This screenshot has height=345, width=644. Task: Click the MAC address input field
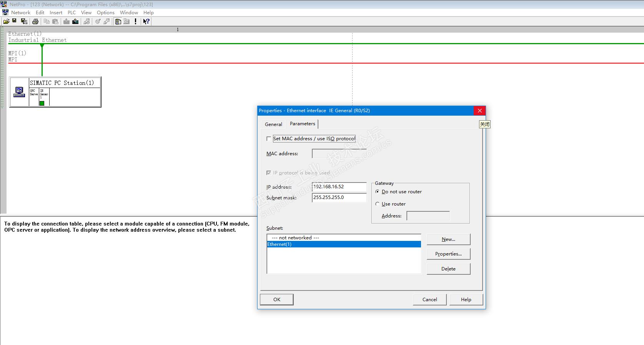click(339, 154)
